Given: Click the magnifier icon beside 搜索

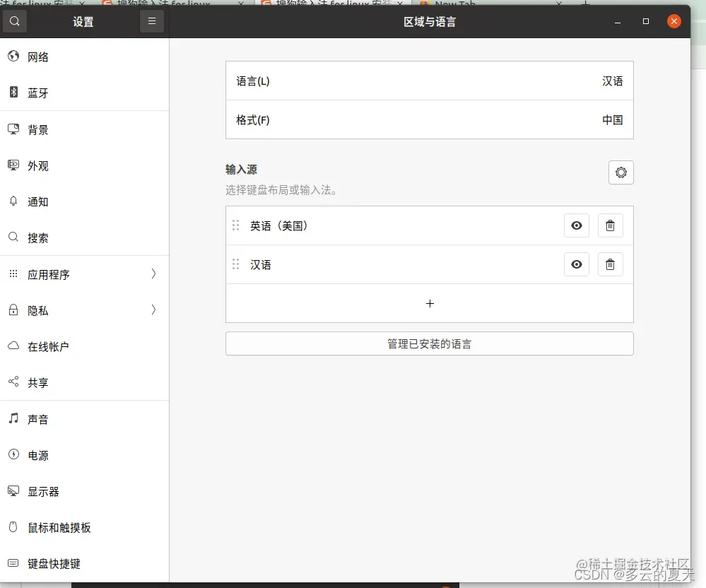Looking at the screenshot, I should click(x=13, y=237).
